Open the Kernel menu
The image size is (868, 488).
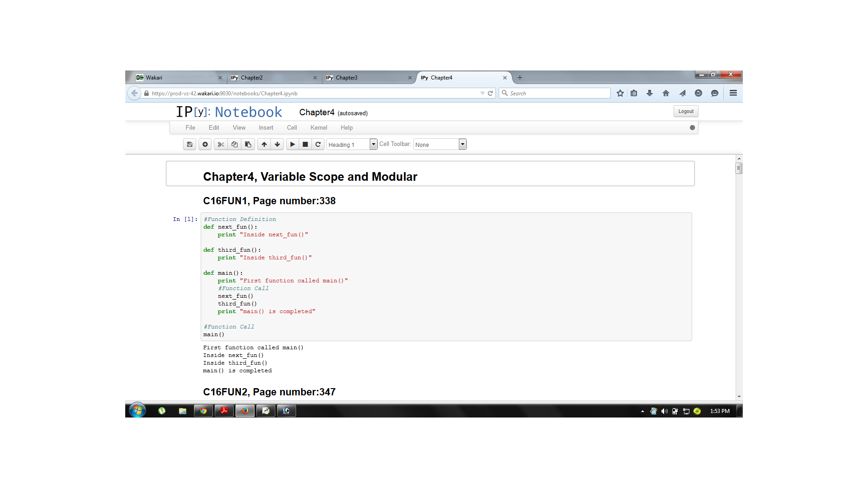click(318, 127)
